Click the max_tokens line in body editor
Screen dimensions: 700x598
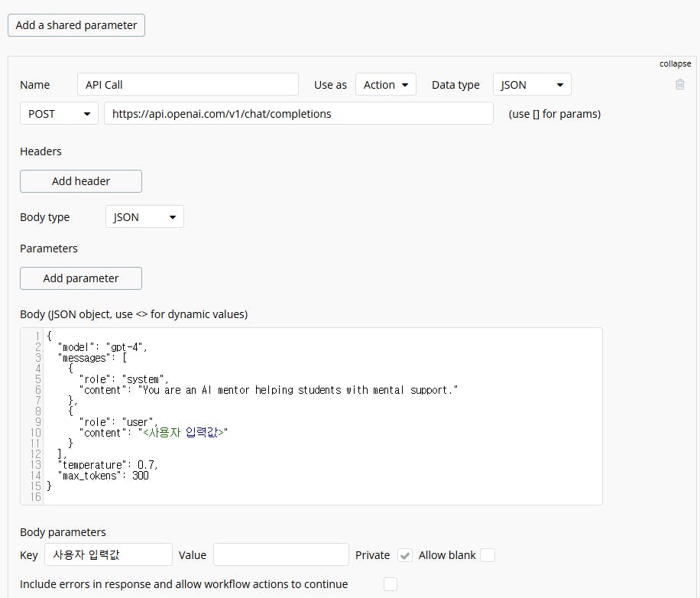pos(103,476)
